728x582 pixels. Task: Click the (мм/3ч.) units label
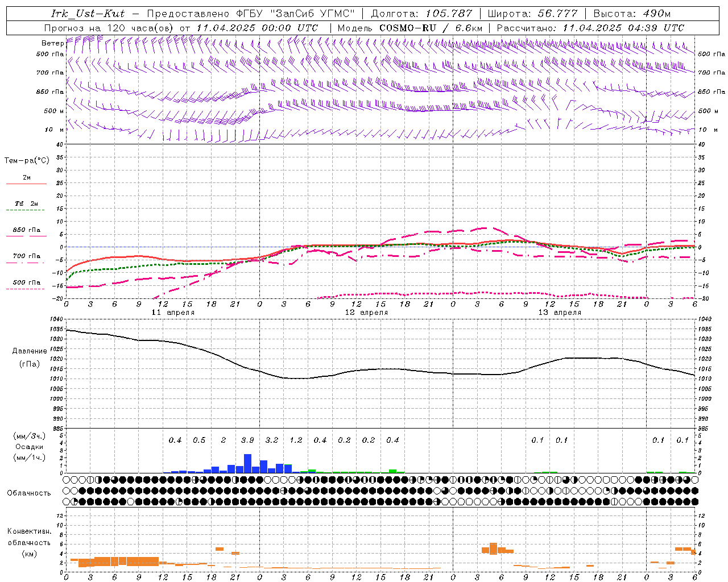point(30,436)
